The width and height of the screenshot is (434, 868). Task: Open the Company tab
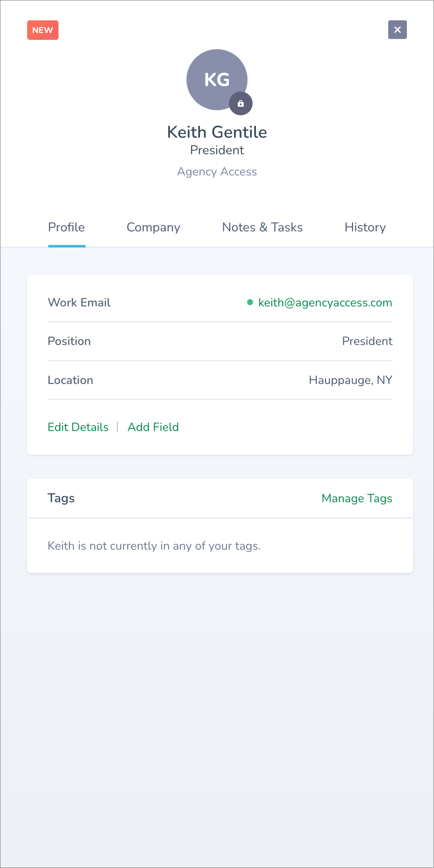[x=153, y=228]
